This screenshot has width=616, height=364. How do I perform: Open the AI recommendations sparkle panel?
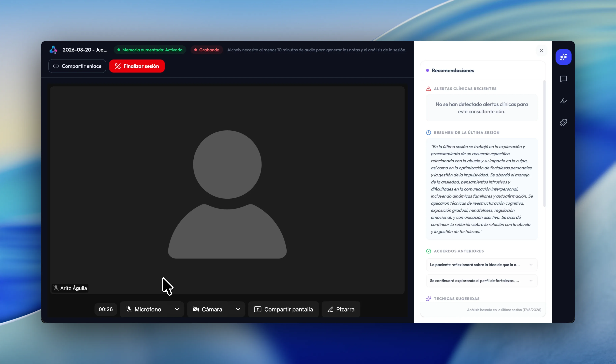(563, 57)
